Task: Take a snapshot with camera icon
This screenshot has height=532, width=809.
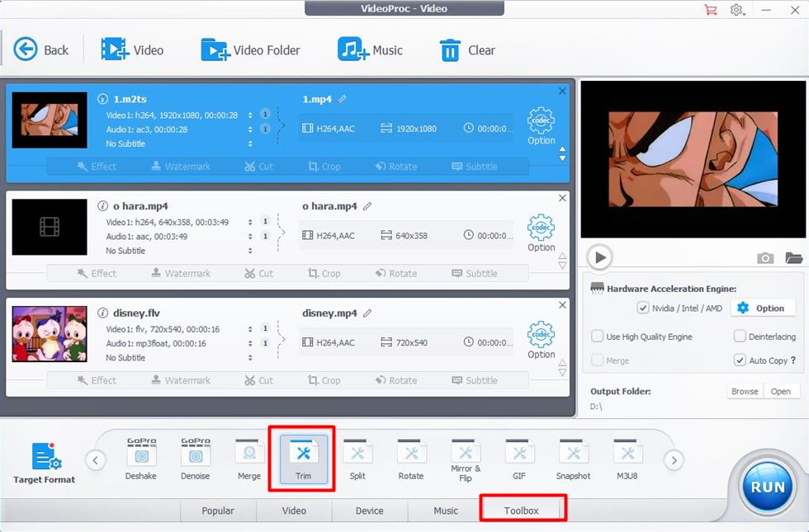Action: tap(765, 257)
